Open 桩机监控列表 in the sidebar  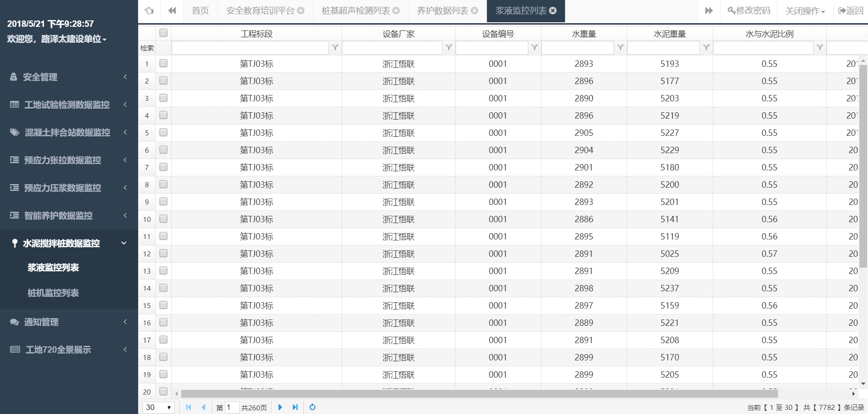(x=53, y=293)
